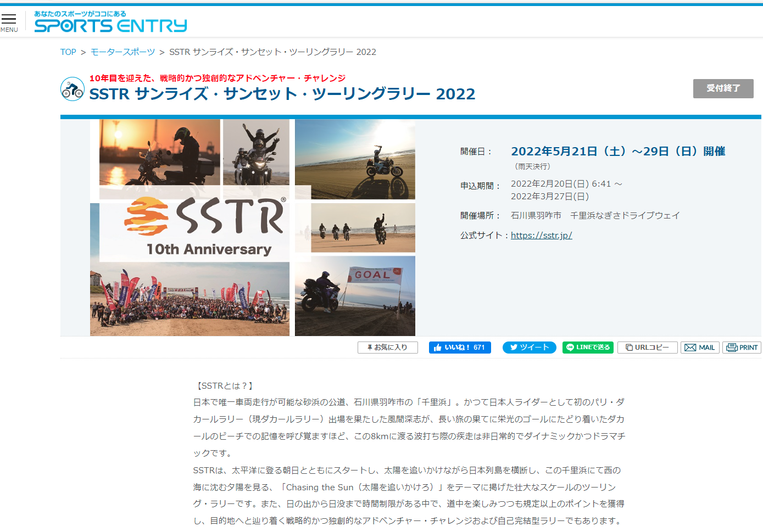This screenshot has height=532, width=763.
Task: Open モータースポーツ breadcrumb link
Action: pyautogui.click(x=122, y=52)
